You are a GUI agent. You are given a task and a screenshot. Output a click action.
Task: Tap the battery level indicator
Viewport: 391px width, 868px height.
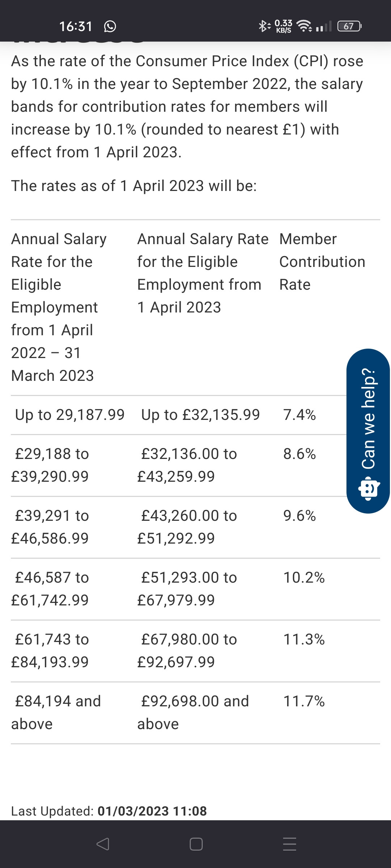pos(349,26)
